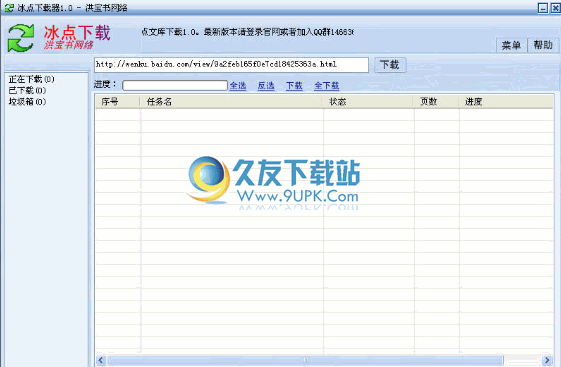Select 垃圾箱 (0) in sidebar
The image size is (561, 367).
coord(27,102)
